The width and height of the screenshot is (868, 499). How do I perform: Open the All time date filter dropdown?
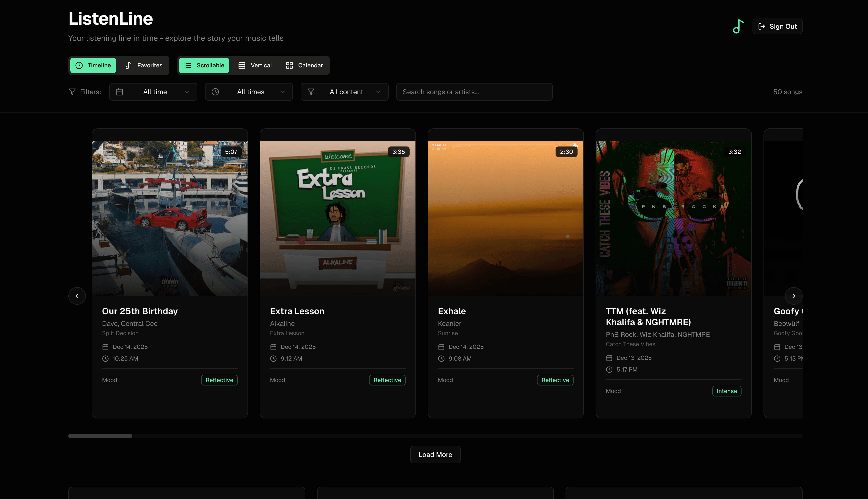[x=153, y=92]
